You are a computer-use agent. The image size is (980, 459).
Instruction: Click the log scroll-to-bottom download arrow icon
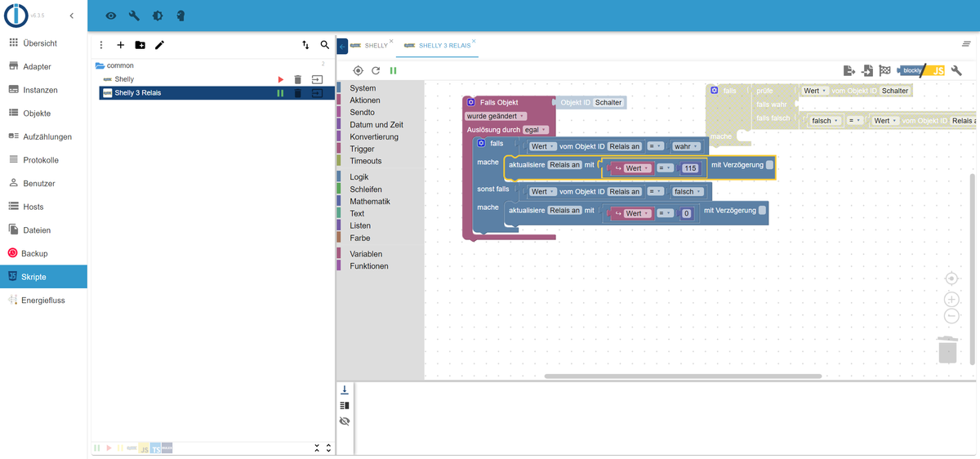(345, 390)
